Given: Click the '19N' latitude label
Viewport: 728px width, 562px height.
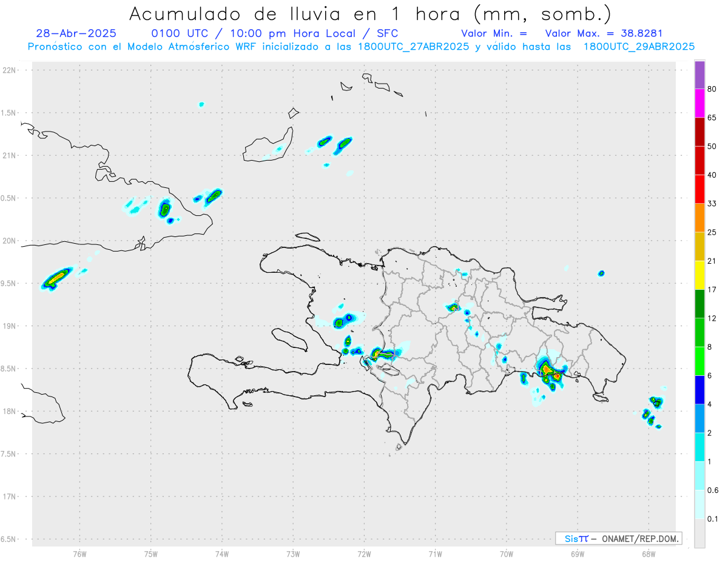Looking at the screenshot, I should [x=10, y=326].
